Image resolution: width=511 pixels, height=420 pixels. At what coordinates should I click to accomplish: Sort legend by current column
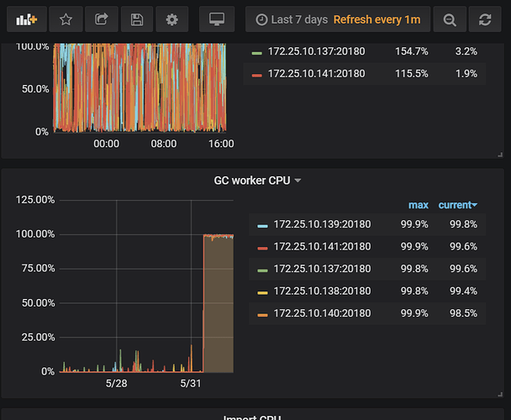[457, 205]
